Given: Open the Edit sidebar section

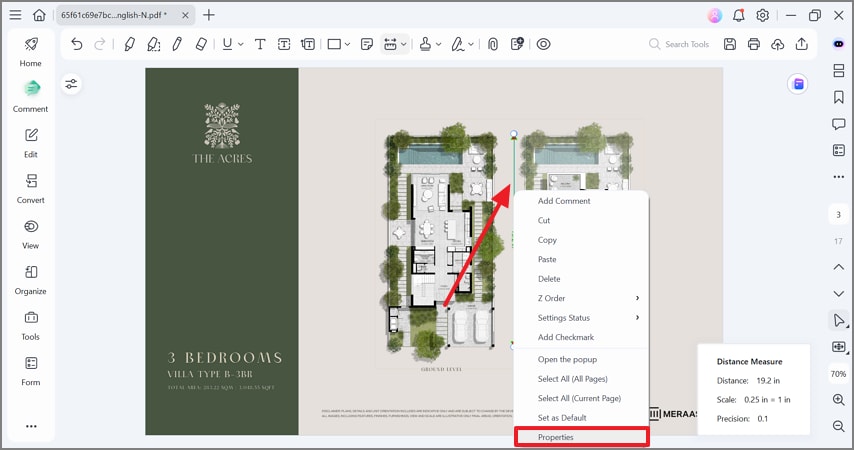Looking at the screenshot, I should (30, 143).
